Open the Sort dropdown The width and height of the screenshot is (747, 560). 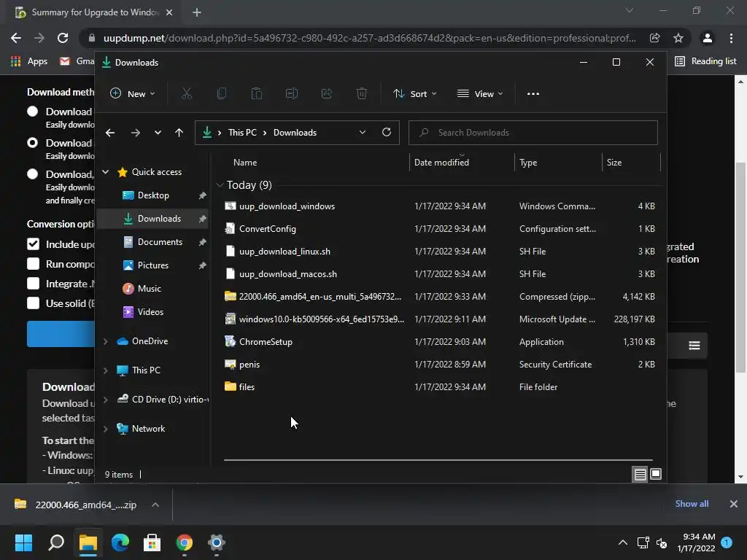pos(415,94)
